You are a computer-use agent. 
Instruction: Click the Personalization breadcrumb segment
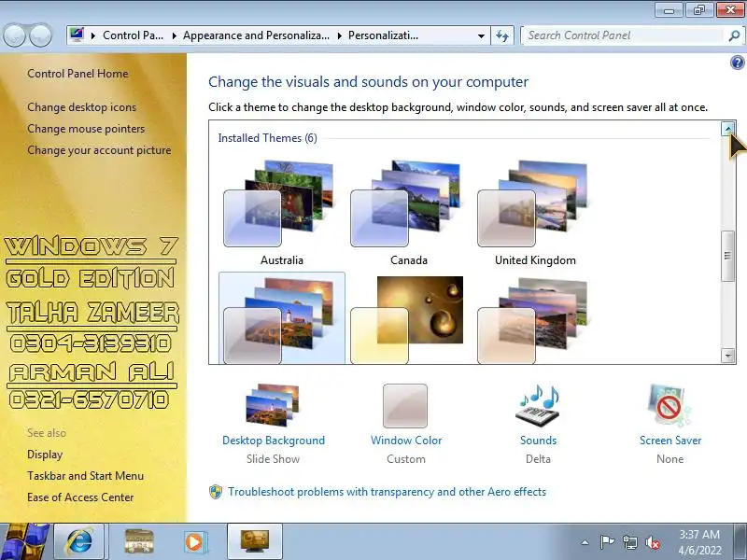(383, 35)
